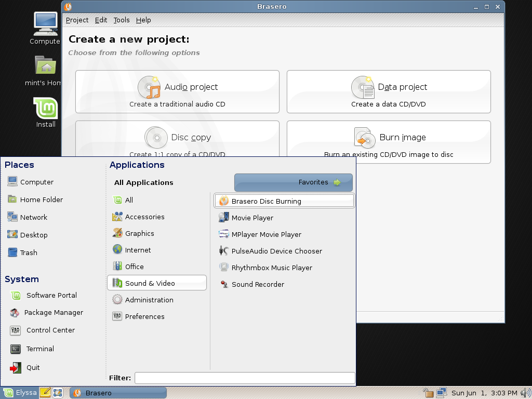532x399 pixels.
Task: Click the network tray icon
Action: coord(442,393)
